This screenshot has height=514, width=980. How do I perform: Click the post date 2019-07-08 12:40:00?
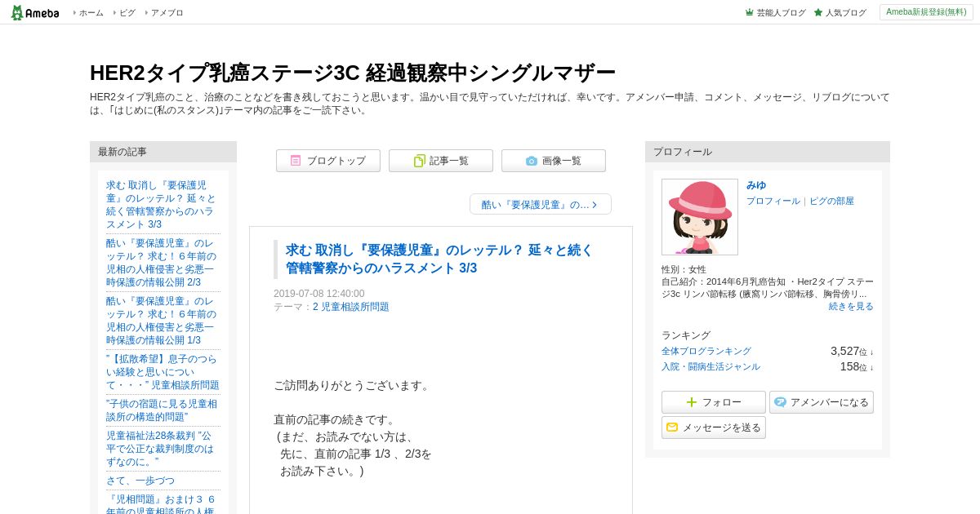(x=319, y=294)
